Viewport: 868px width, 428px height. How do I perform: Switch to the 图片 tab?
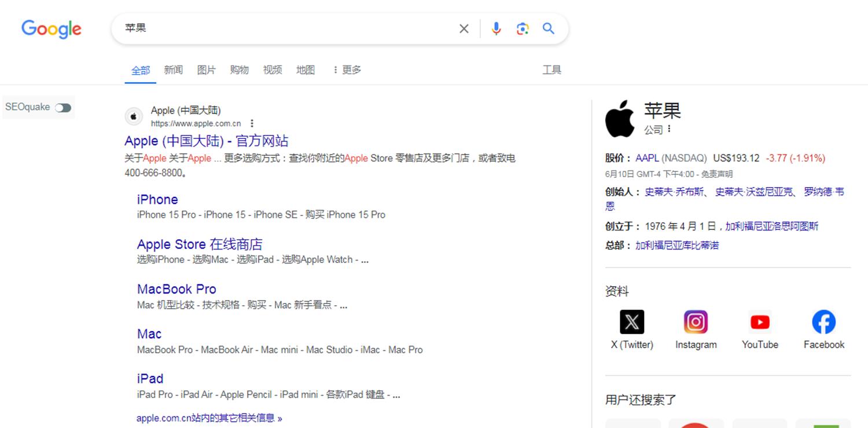click(x=206, y=69)
